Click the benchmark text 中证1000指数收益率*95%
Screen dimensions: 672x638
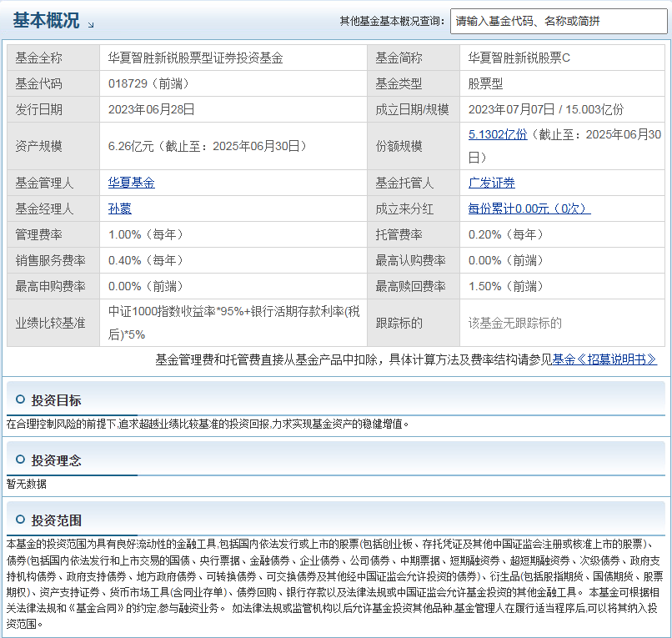pos(176,311)
